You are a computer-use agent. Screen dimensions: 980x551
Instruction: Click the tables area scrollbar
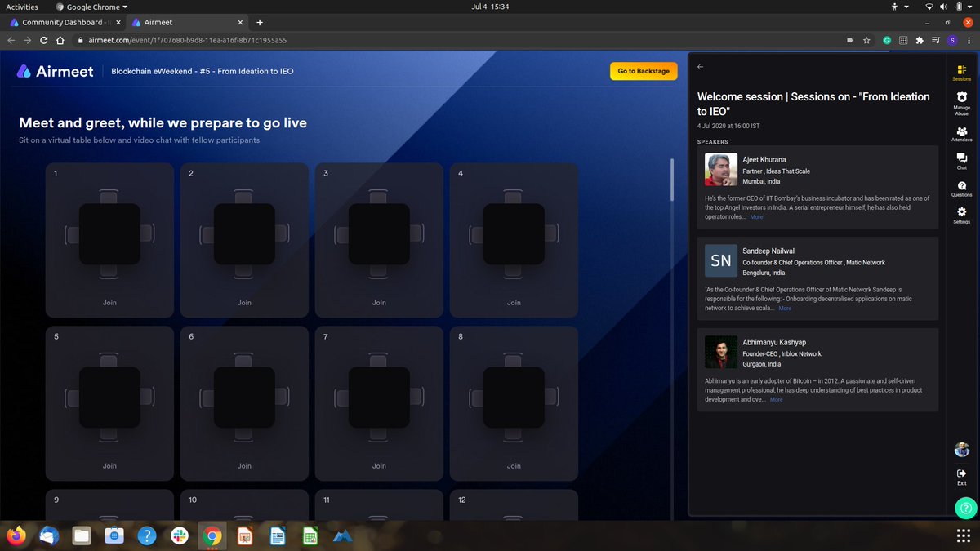673,180
